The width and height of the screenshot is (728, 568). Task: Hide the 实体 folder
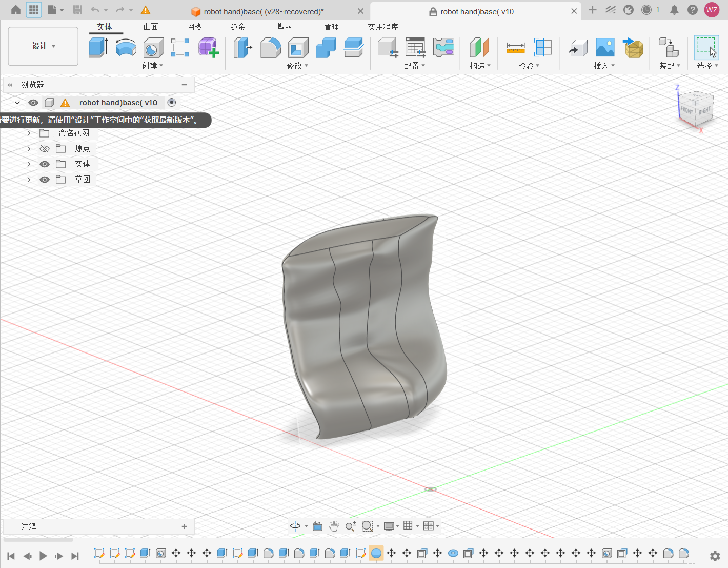45,164
